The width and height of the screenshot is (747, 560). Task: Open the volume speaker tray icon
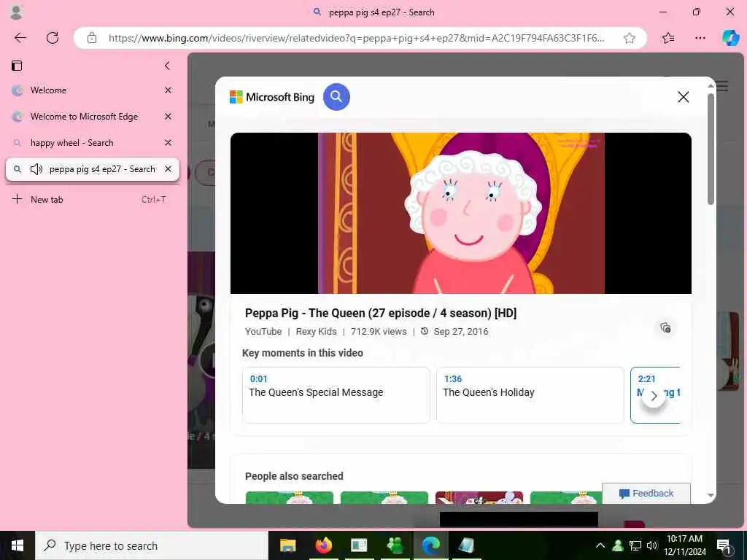click(651, 545)
